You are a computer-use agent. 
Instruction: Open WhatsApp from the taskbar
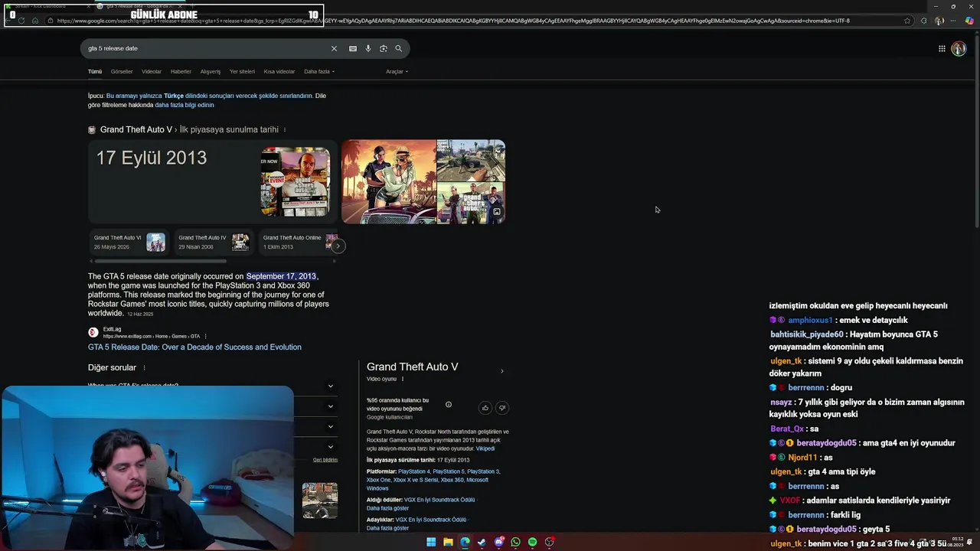click(515, 542)
